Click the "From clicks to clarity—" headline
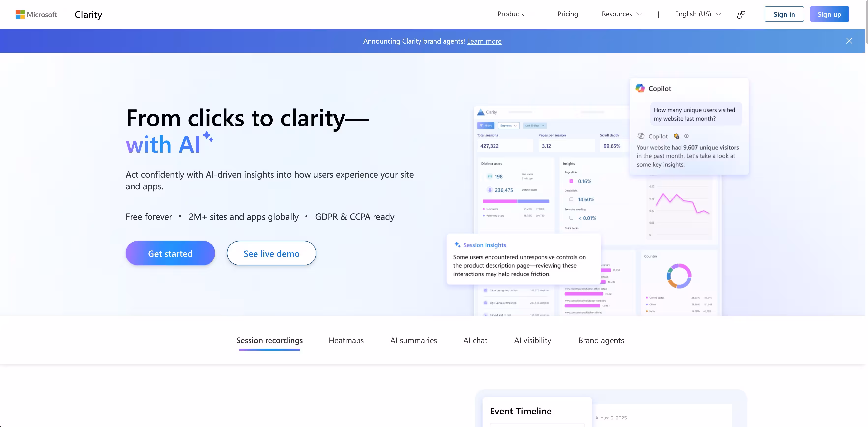Viewport: 868px width, 427px height. point(247,118)
